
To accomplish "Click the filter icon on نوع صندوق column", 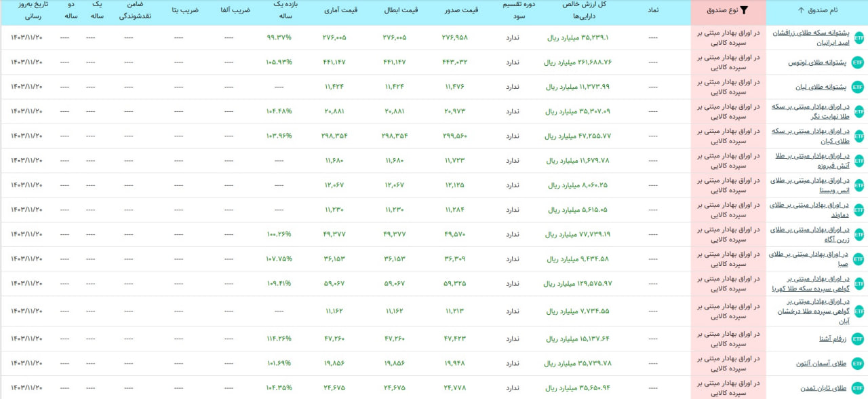I will click(x=744, y=10).
